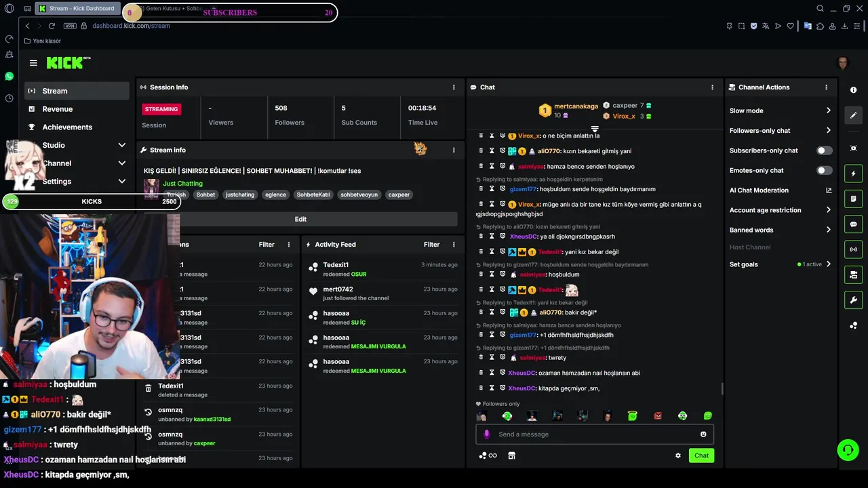Click the Edit stream info button
The width and height of the screenshot is (868, 488).
point(300,219)
